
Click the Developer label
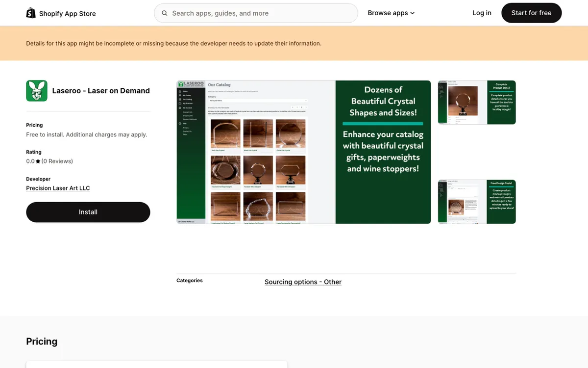pyautogui.click(x=38, y=179)
